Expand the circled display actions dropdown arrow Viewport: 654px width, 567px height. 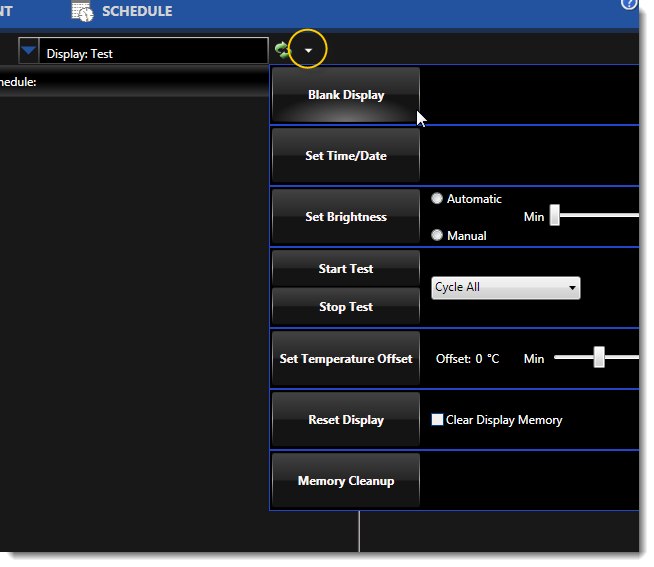tap(308, 50)
